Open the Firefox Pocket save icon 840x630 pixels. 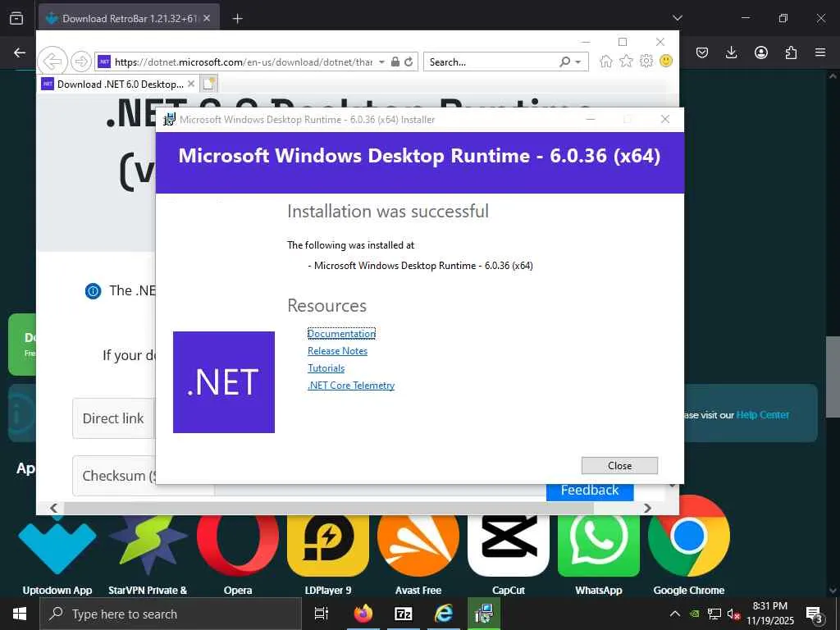[x=702, y=52]
